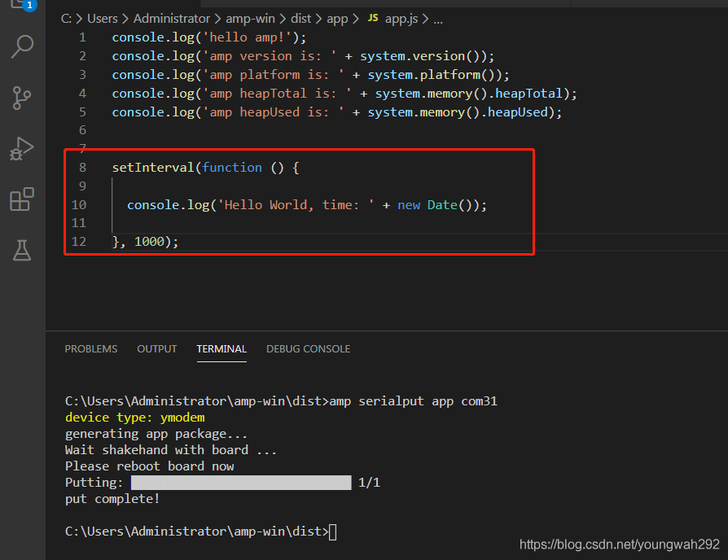The image size is (728, 560).
Task: Select the app.js breadcrumb item
Action: point(402,18)
